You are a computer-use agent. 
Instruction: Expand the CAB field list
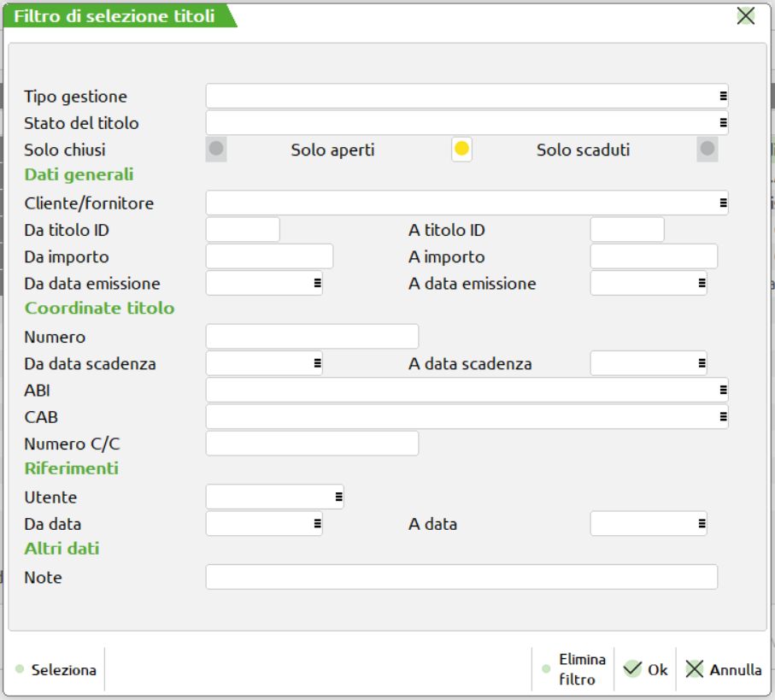pos(723,416)
